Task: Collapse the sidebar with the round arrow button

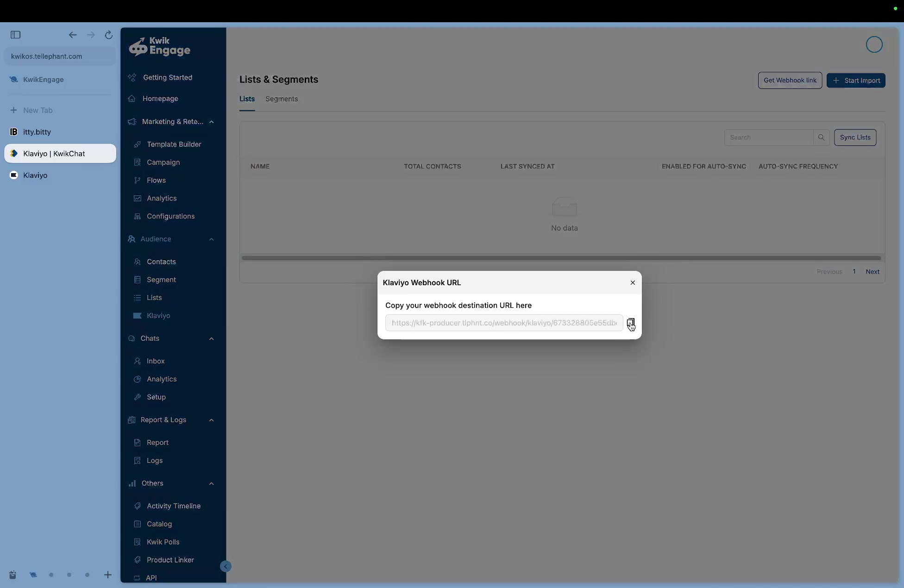Action: 226,566
